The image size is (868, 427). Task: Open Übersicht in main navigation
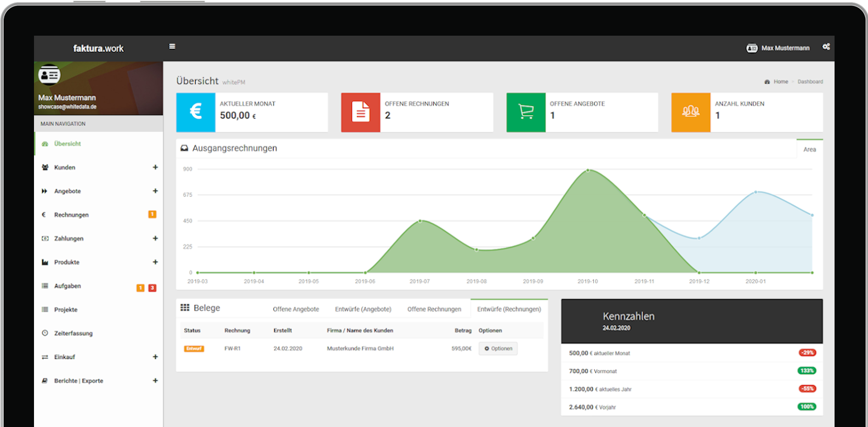click(x=99, y=144)
